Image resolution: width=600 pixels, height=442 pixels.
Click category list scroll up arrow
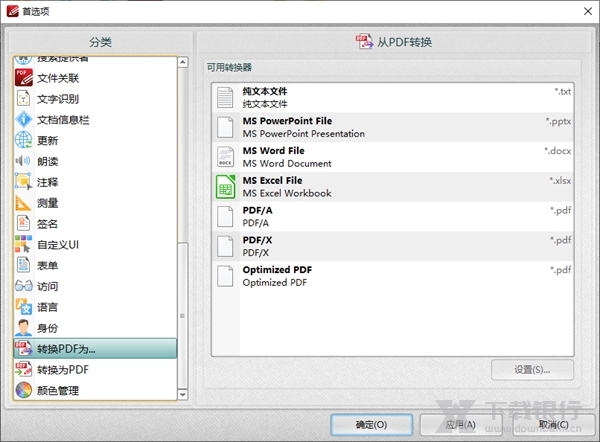click(x=183, y=62)
